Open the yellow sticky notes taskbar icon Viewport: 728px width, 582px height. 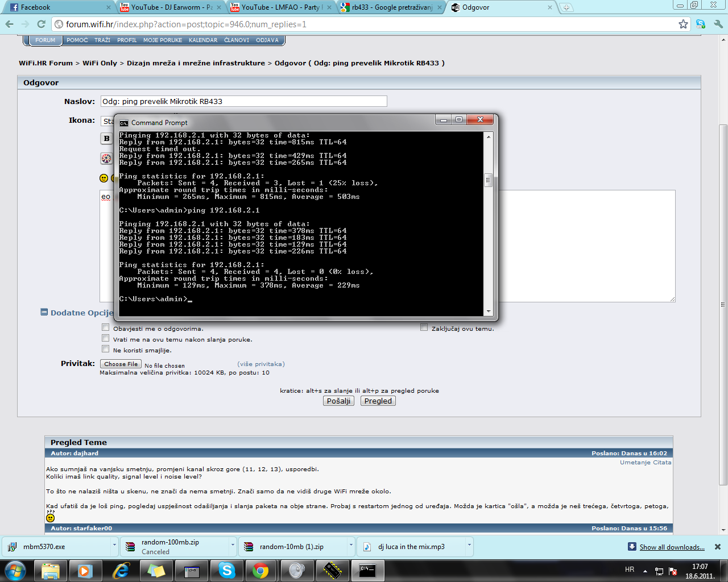156,570
